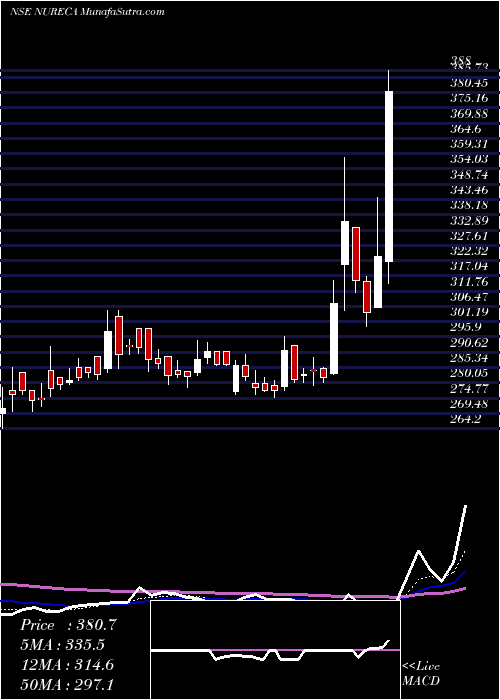Click the 338.18 price axis label
The height and width of the screenshot is (700, 500).
[469, 205]
